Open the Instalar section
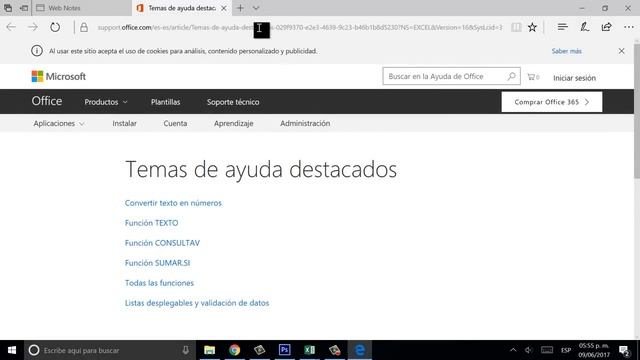 tap(124, 123)
